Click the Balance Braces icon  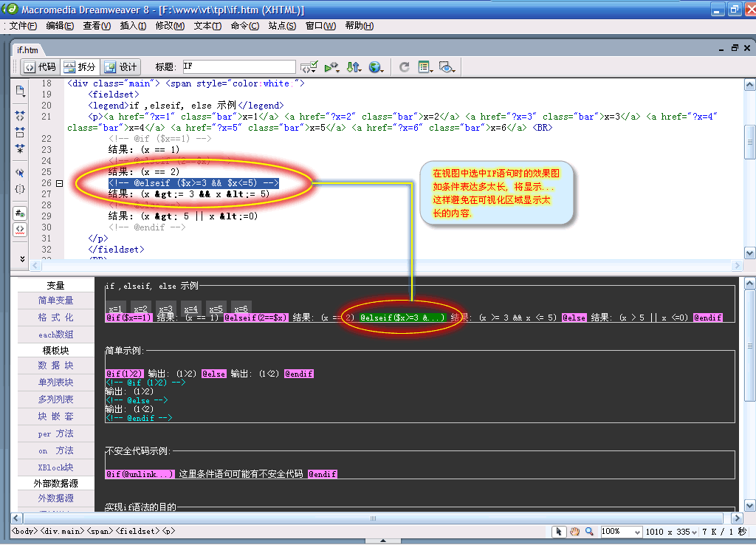click(20, 189)
